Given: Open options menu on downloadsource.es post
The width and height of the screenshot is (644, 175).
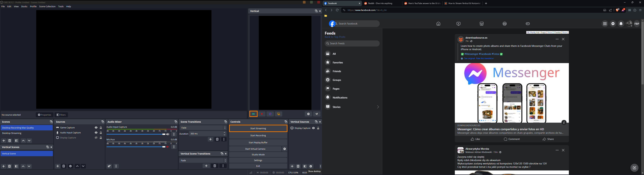Looking at the screenshot, I should tap(557, 39).
